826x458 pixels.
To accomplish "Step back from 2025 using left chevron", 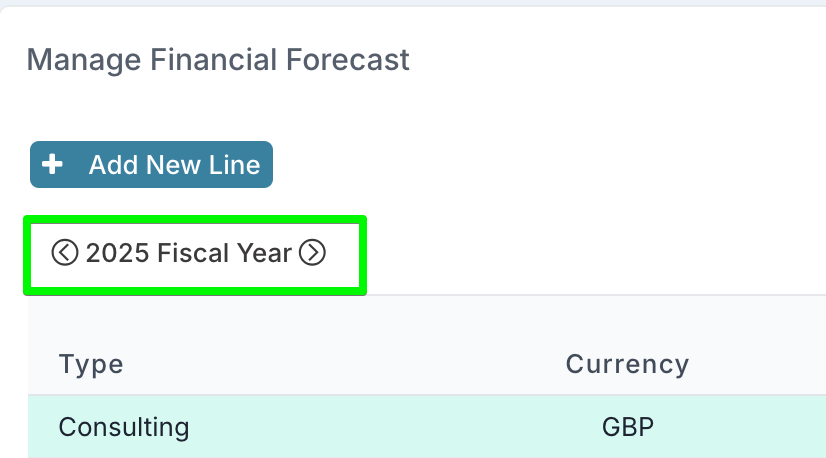I will (x=65, y=252).
